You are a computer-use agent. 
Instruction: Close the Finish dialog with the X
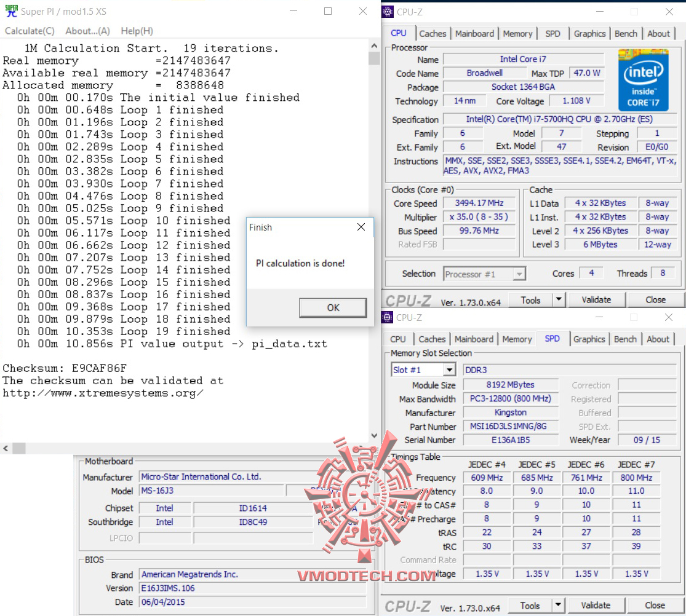point(361,227)
